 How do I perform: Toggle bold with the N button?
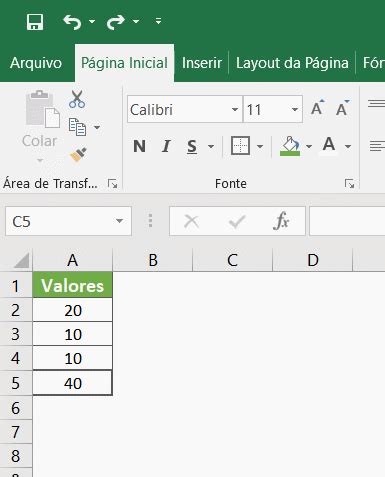click(139, 146)
